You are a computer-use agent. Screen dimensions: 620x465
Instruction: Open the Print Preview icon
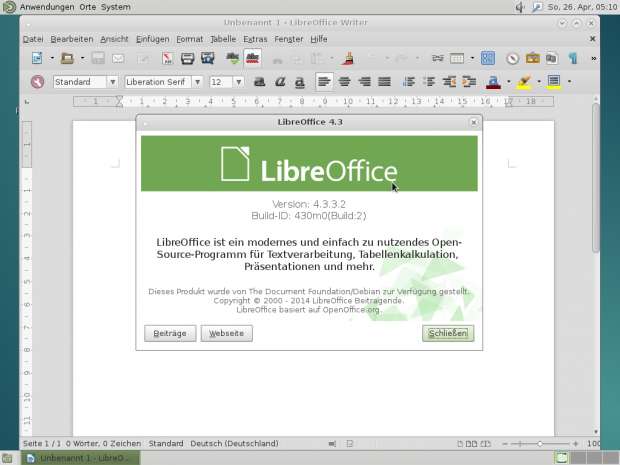(208, 59)
